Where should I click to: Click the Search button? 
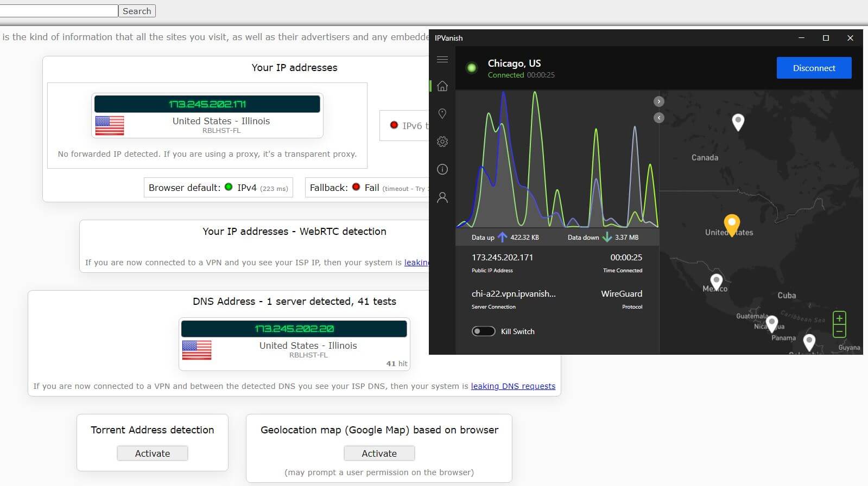pos(137,11)
